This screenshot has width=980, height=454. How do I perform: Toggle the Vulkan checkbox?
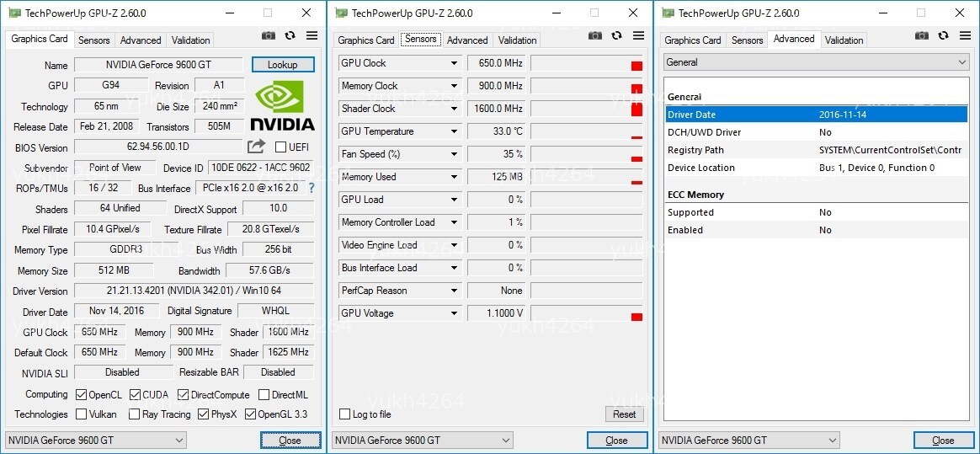(81, 414)
